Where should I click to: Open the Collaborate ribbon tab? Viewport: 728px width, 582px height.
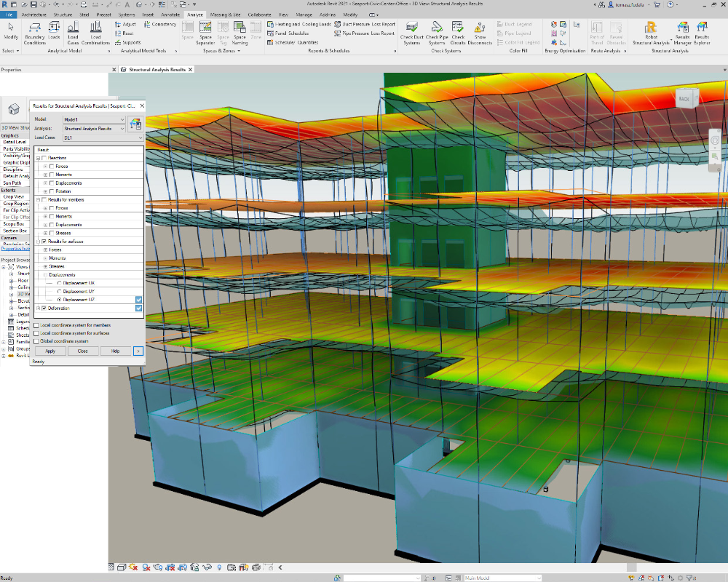point(259,15)
